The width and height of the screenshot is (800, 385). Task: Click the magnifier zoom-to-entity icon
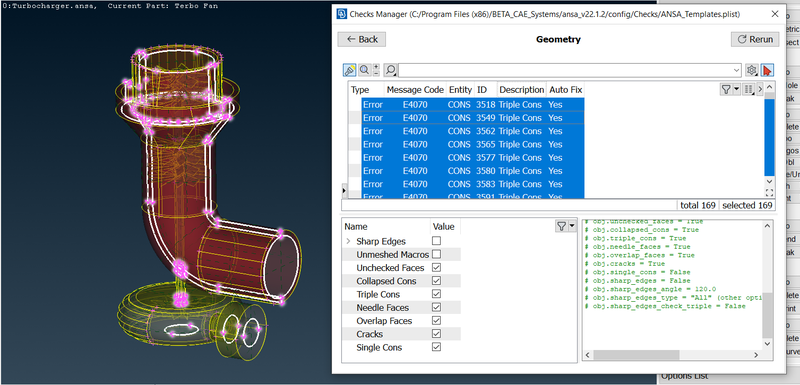[364, 70]
